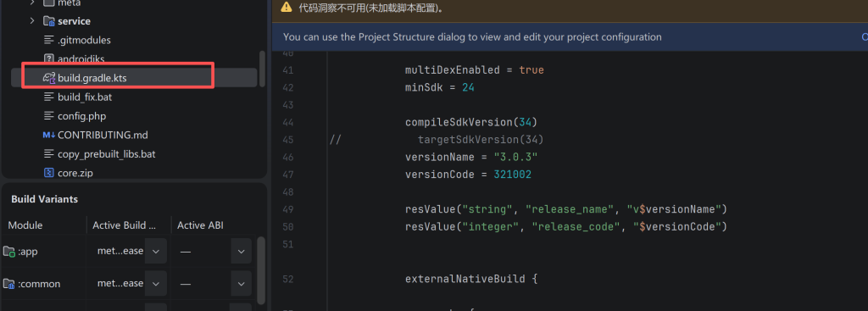
Task: Click the Active ABI column header
Action: 200,225
